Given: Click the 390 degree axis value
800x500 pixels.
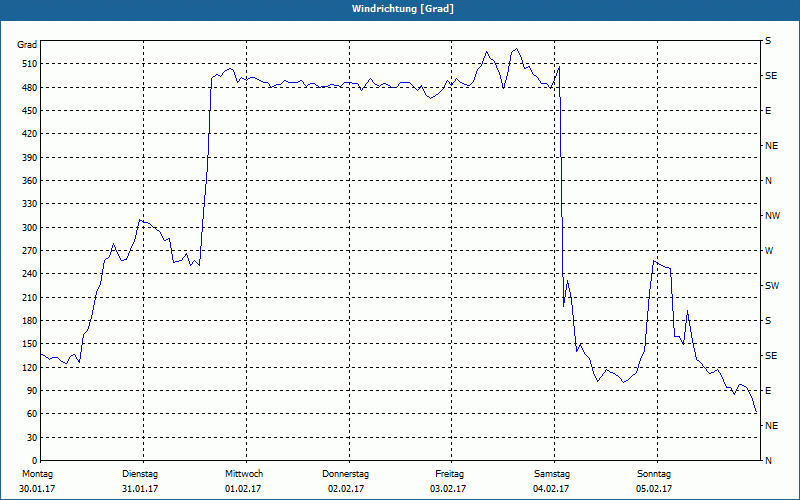Looking at the screenshot, I should click(x=29, y=158).
